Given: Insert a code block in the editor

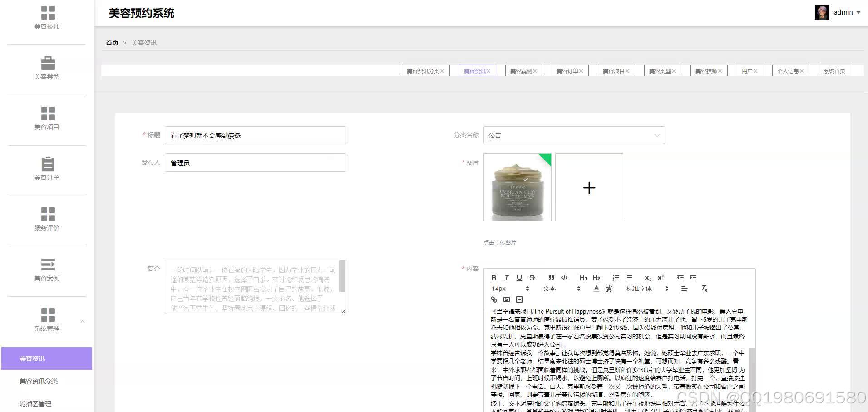Looking at the screenshot, I should pos(564,278).
